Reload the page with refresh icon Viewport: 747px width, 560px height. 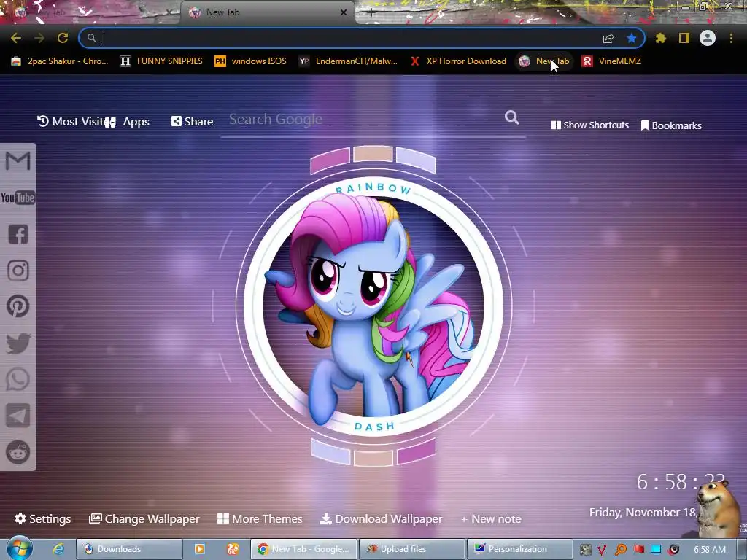(63, 38)
